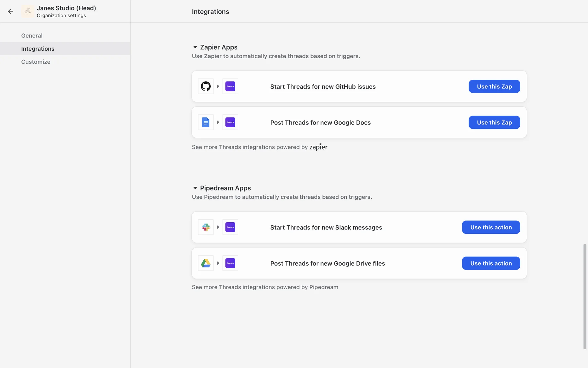Use this action for Slack messages
Screen dimensions: 588x368
(491, 227)
